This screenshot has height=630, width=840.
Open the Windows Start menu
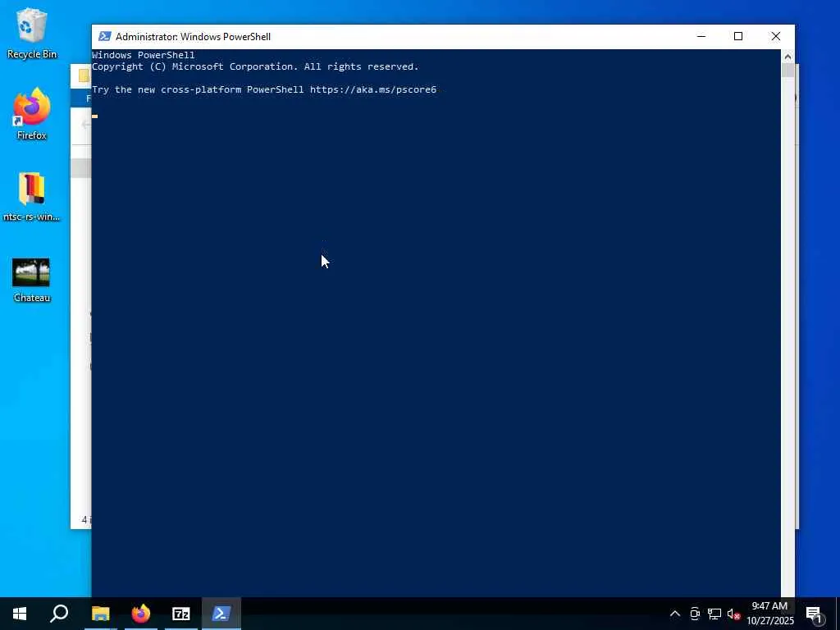coord(20,614)
